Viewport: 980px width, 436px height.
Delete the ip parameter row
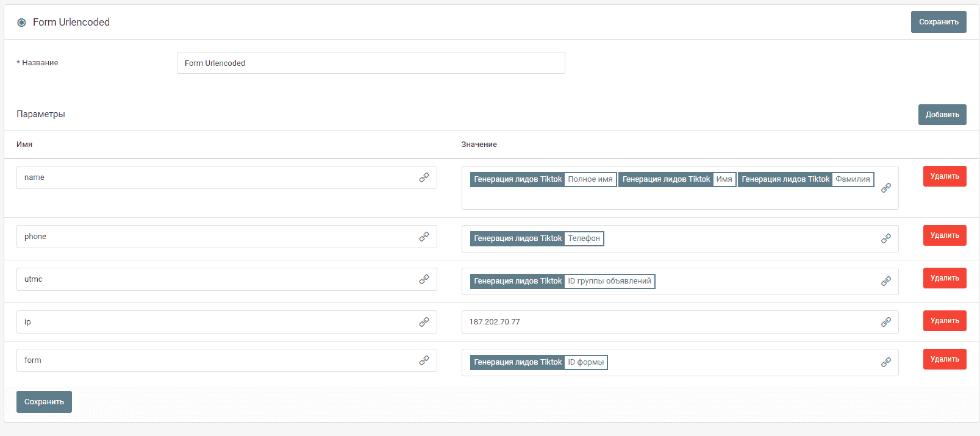click(944, 321)
